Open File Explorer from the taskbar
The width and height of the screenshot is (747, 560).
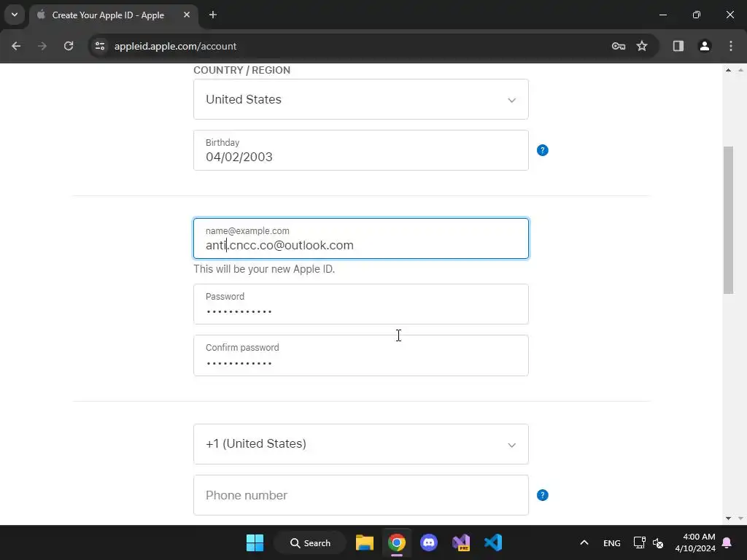click(365, 542)
